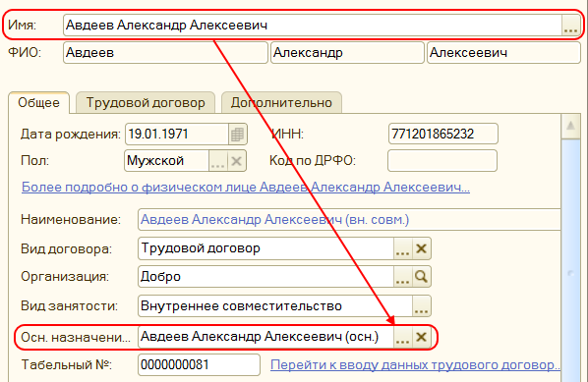Click the Осн. назначение text field
Image resolution: width=588 pixels, height=382 pixels.
pos(265,337)
